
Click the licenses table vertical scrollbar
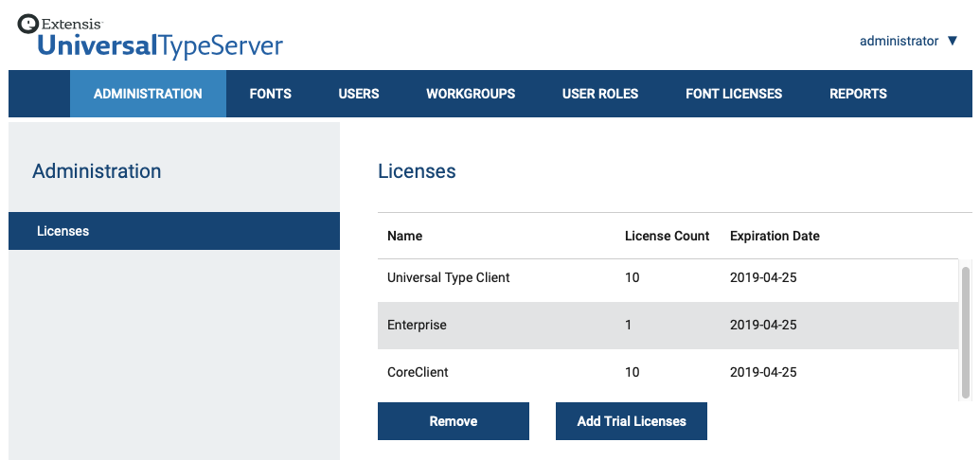[966, 332]
